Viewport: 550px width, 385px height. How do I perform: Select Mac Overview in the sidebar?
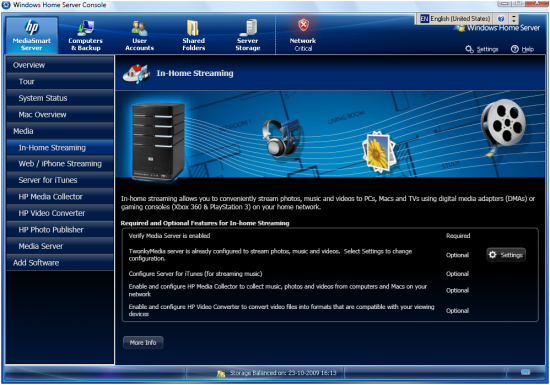pyautogui.click(x=60, y=115)
